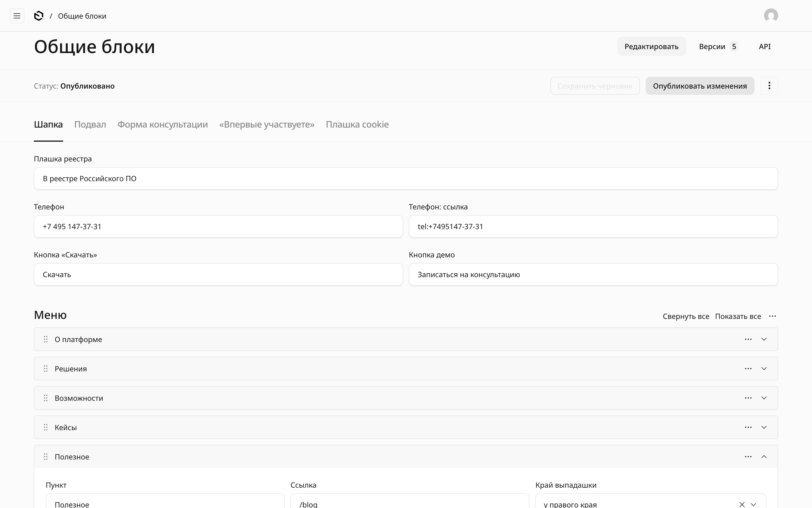
Task: Focus the Плашка реестра input field
Action: click(406, 178)
